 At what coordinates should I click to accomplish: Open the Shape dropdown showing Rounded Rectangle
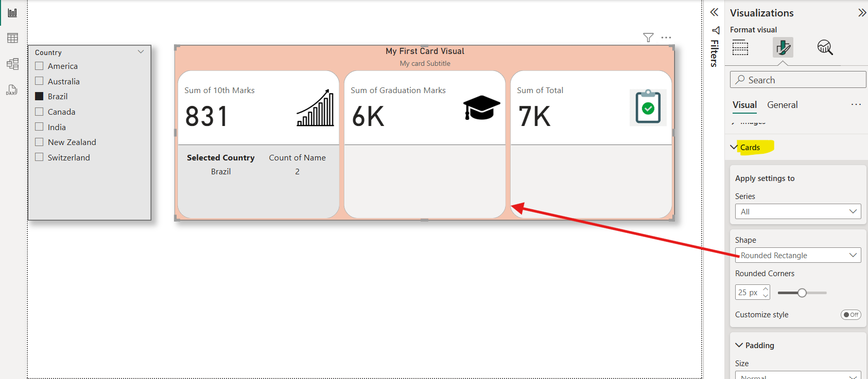click(x=797, y=256)
